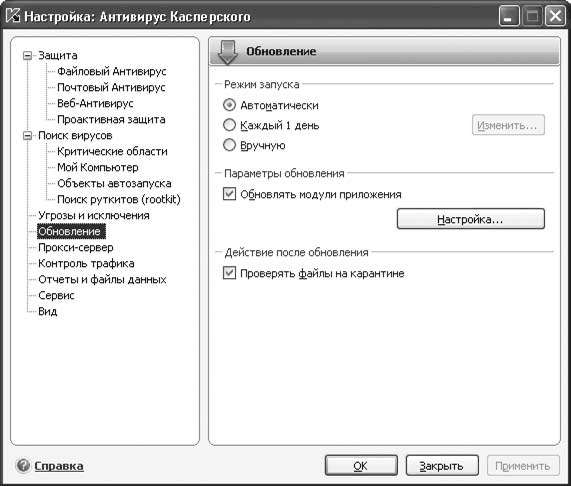Select Критические области scan task

coord(113,151)
